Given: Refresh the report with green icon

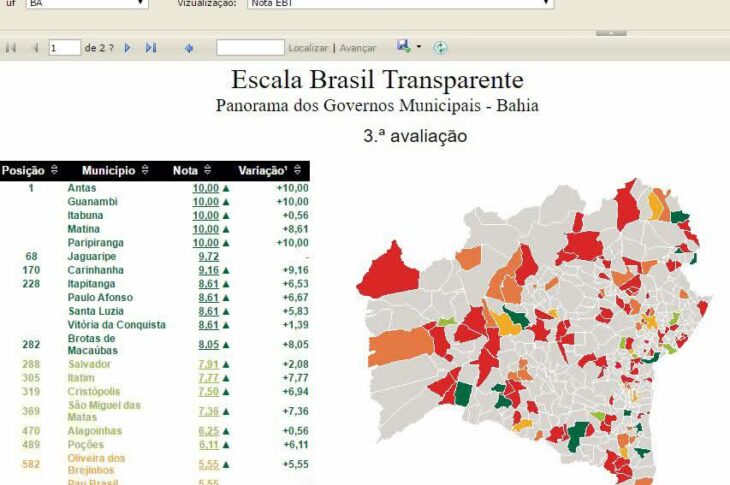Looking at the screenshot, I should (440, 48).
